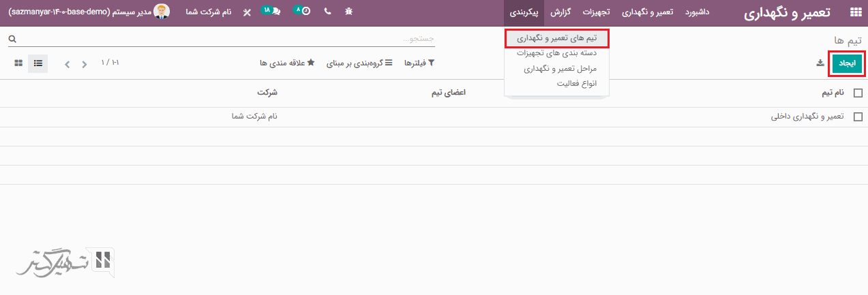Check the تعمیر و نگهداری داخلی row checkbox
The image size is (868, 295).
(858, 117)
